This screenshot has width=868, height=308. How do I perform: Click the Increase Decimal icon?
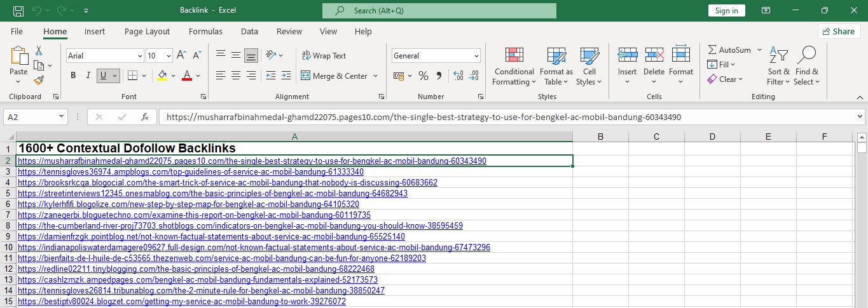(457, 76)
